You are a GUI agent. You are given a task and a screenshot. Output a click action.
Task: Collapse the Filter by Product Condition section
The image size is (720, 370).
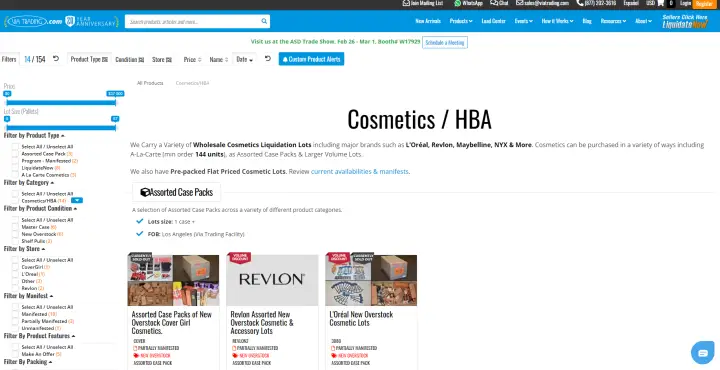click(x=40, y=208)
